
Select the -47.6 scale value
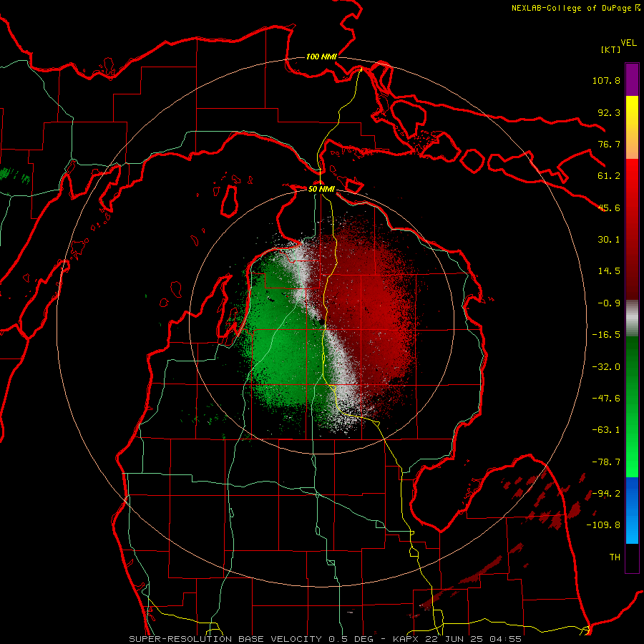[606, 399]
